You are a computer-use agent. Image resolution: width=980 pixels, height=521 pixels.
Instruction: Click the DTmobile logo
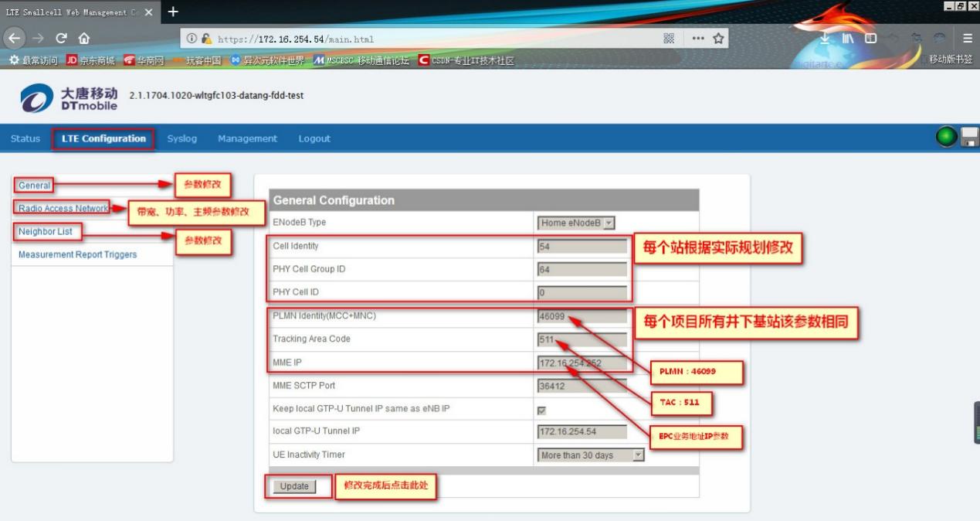coord(69,98)
